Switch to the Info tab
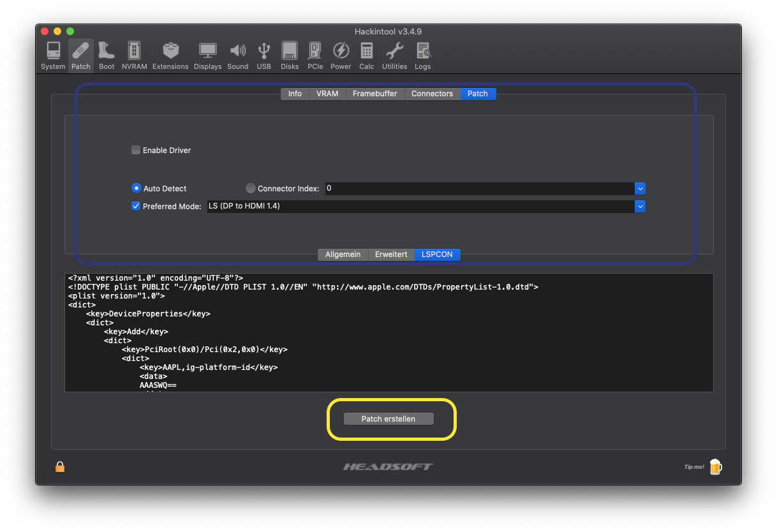The image size is (777, 532). [295, 94]
